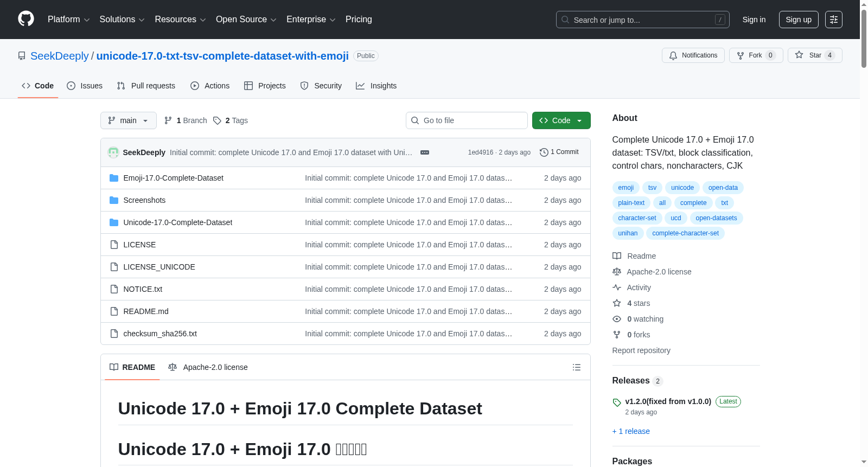Open the GitHub homepage logo
The width and height of the screenshot is (868, 467).
click(26, 19)
